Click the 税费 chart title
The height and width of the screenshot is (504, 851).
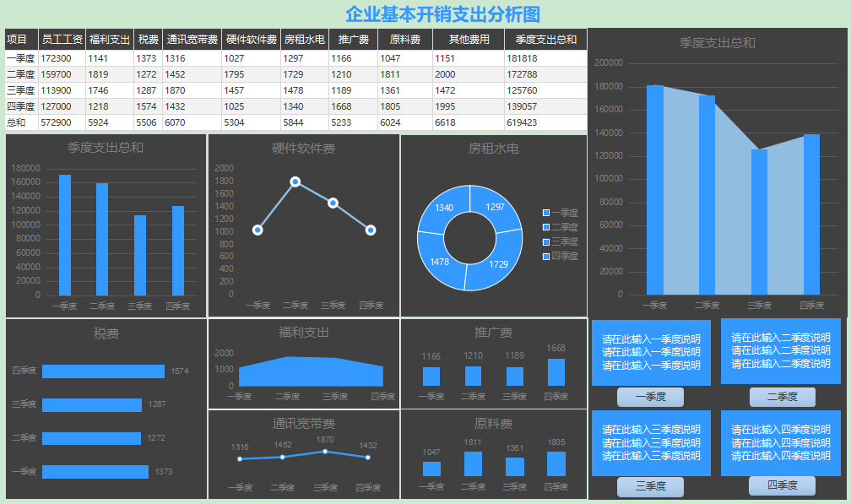(x=106, y=333)
